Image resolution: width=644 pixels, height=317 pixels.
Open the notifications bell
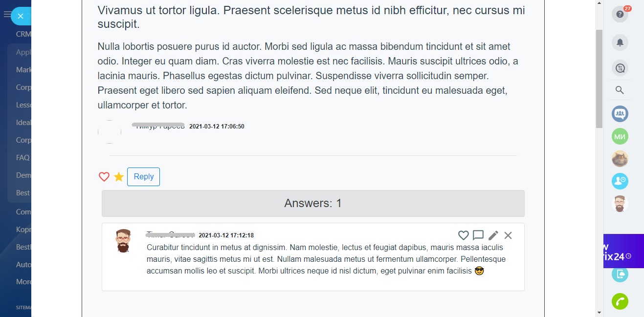(x=620, y=42)
